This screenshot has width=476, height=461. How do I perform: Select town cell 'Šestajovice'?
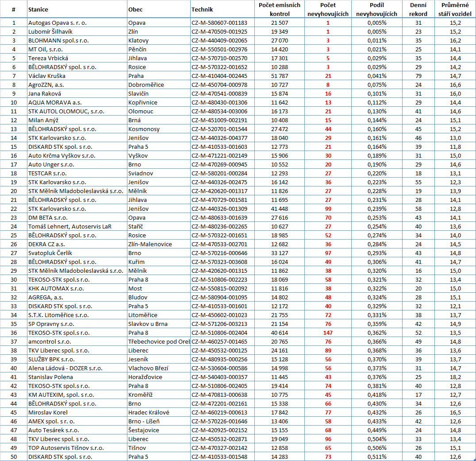point(159,430)
